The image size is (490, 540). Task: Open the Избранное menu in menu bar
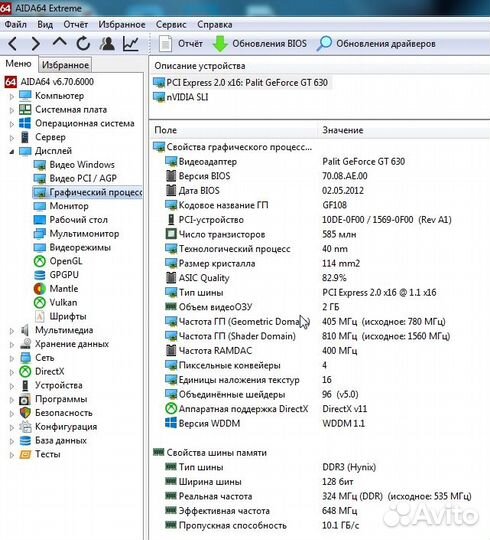tap(122, 24)
